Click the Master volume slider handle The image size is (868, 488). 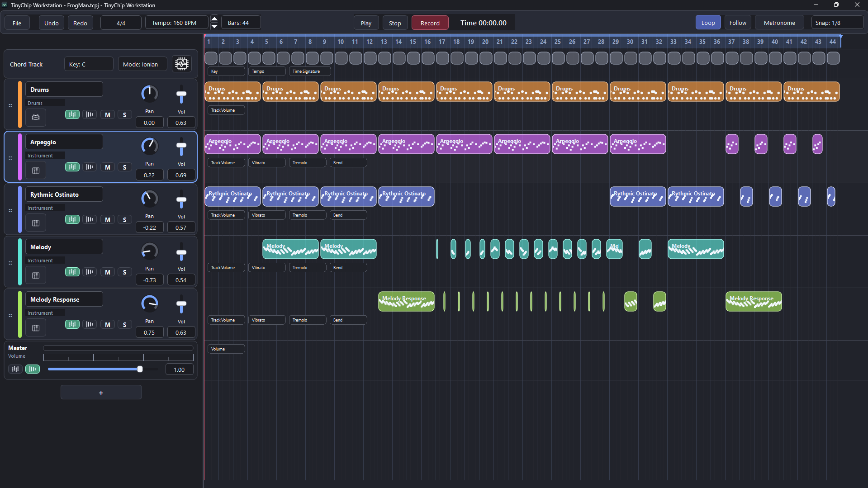click(x=140, y=369)
